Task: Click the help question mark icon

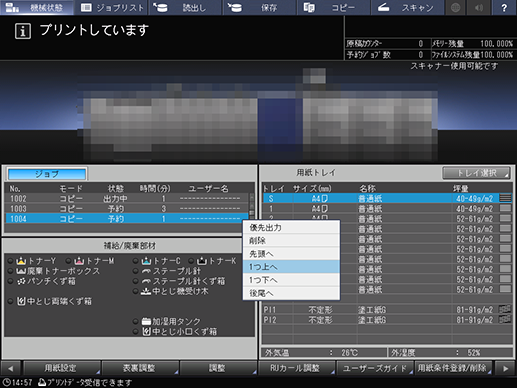Action: pyautogui.click(x=504, y=8)
